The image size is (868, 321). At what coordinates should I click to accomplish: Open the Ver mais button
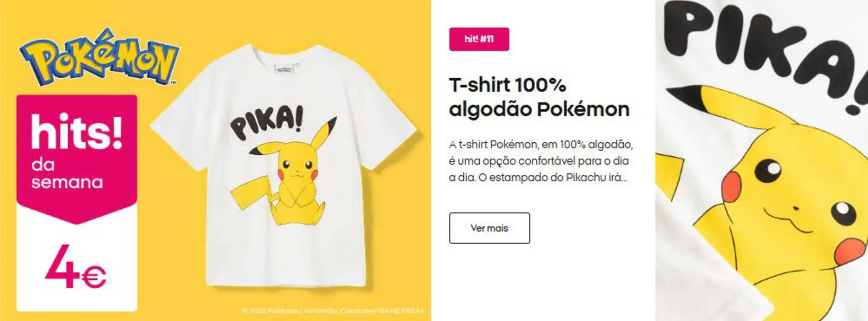coord(489,228)
